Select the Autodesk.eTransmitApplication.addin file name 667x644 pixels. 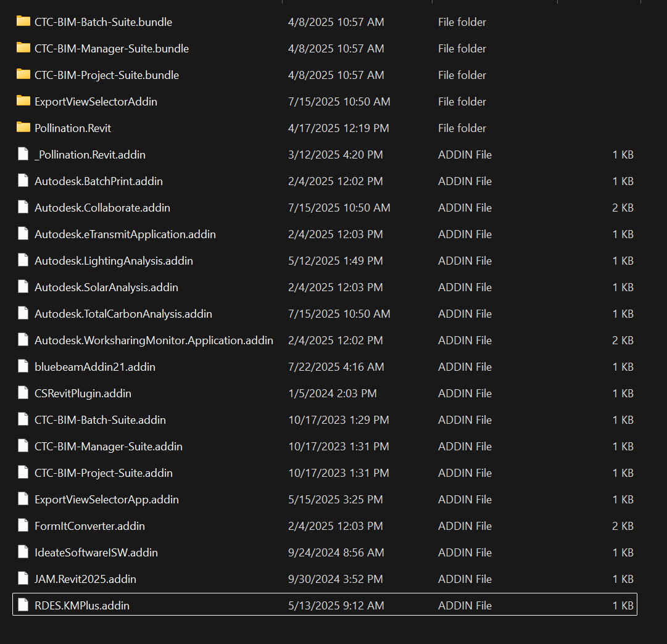click(x=125, y=234)
